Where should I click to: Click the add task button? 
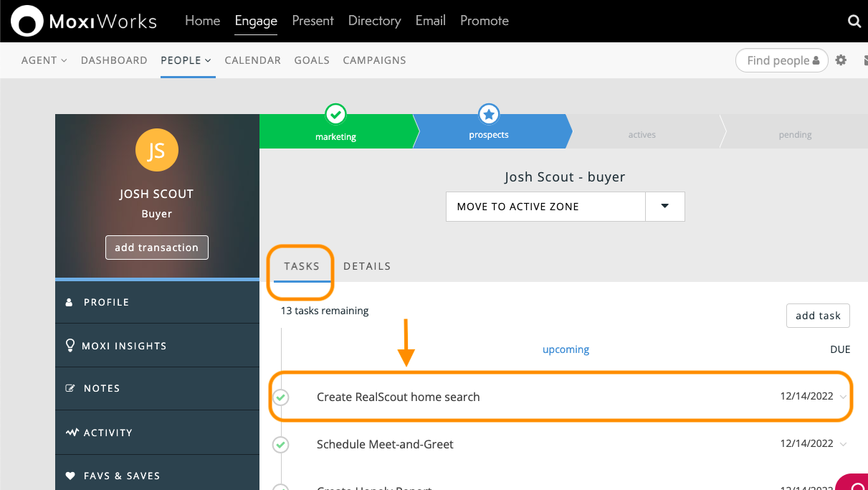tap(818, 316)
